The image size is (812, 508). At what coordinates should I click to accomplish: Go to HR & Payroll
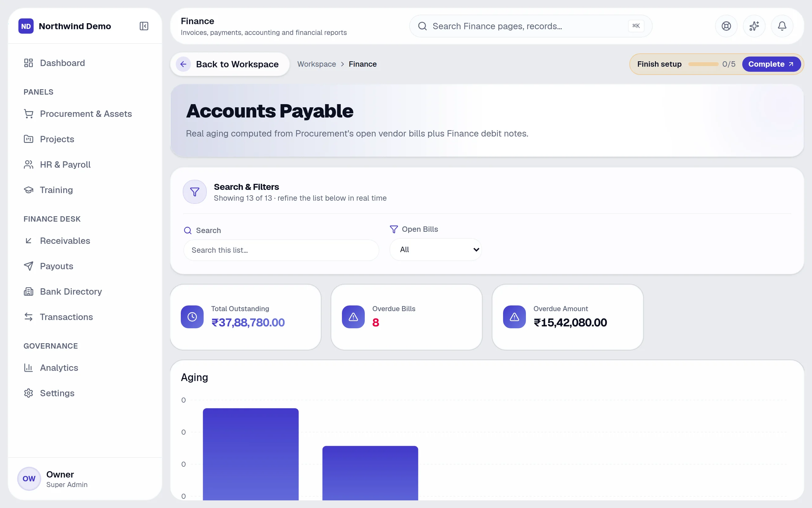(x=85, y=165)
